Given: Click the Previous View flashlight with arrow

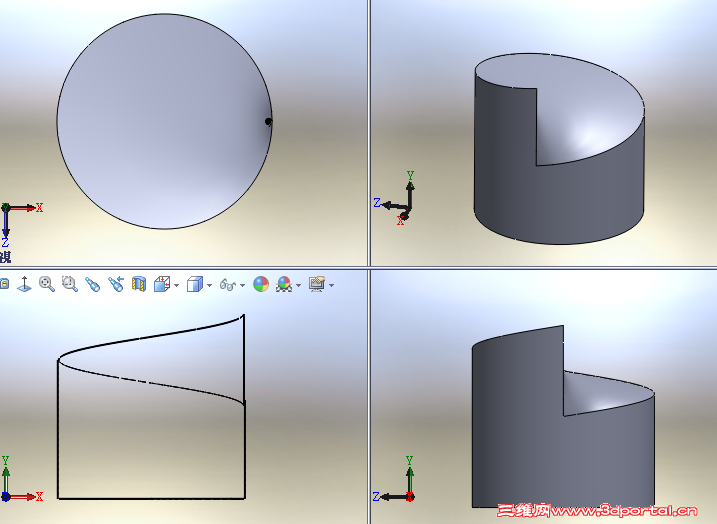Looking at the screenshot, I should tap(116, 284).
